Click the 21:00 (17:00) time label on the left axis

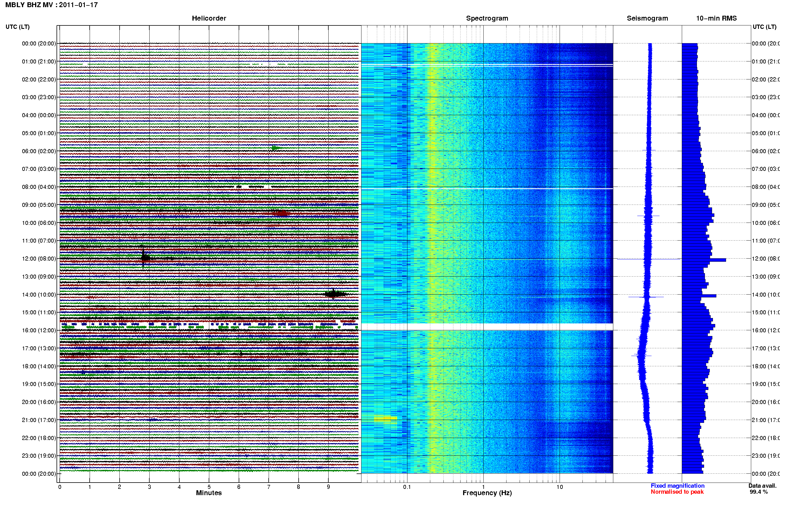point(39,420)
